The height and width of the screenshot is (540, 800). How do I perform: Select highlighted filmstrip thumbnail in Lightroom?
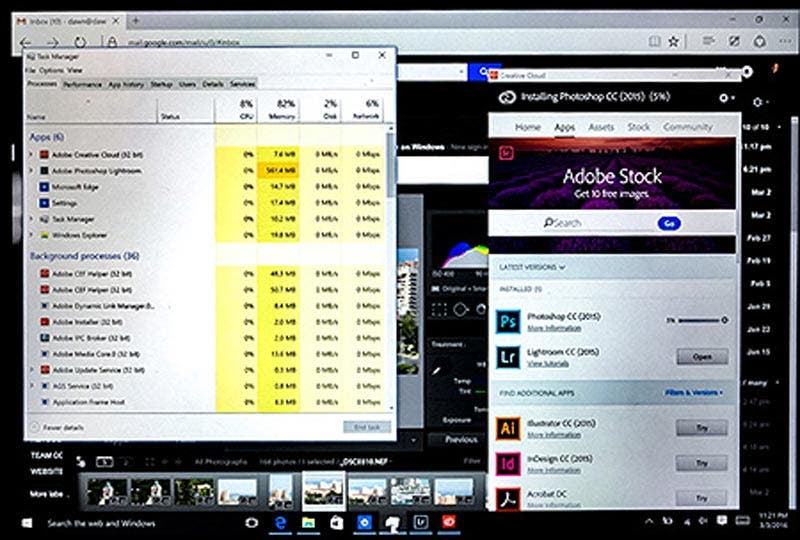(x=323, y=490)
